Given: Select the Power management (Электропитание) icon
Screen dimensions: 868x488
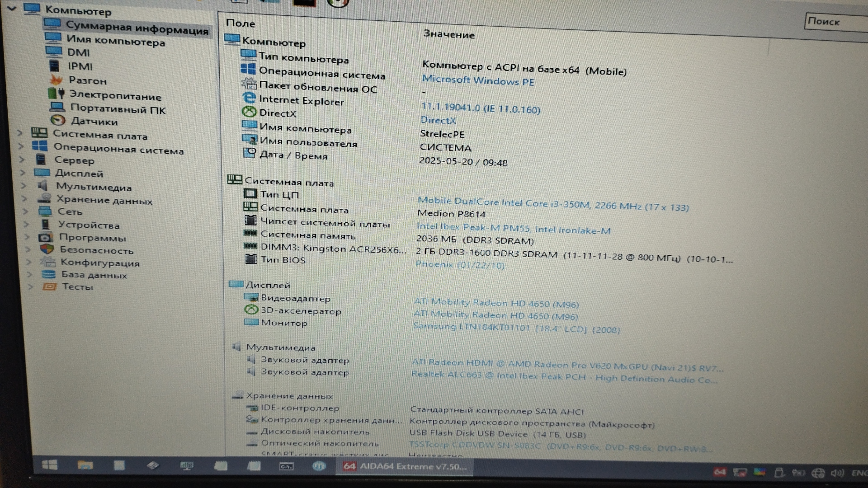Looking at the screenshot, I should tap(56, 94).
